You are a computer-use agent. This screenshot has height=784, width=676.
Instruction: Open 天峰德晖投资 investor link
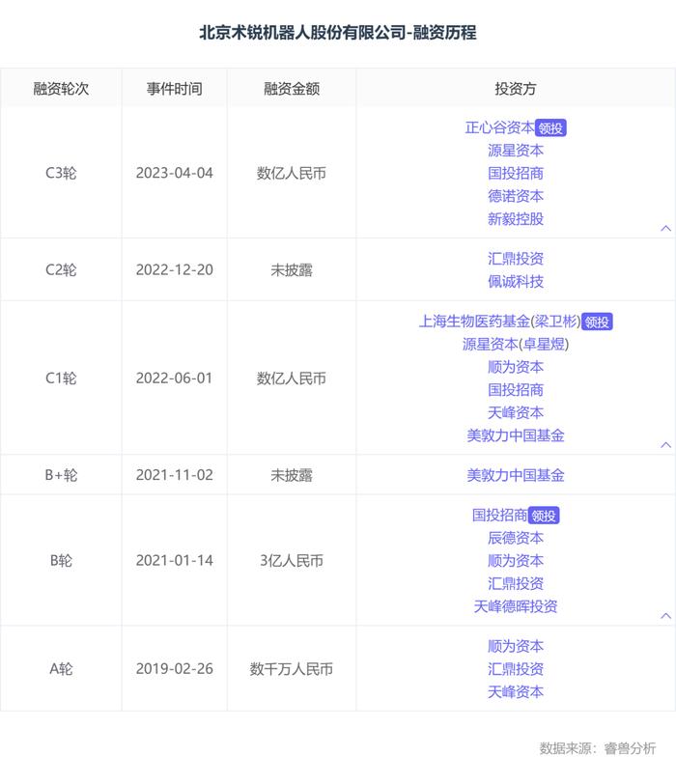pos(516,606)
